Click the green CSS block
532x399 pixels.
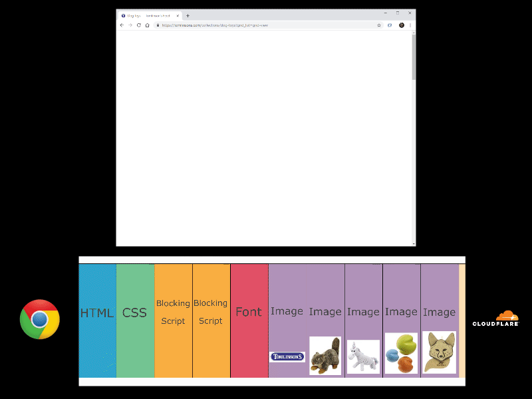136,321
